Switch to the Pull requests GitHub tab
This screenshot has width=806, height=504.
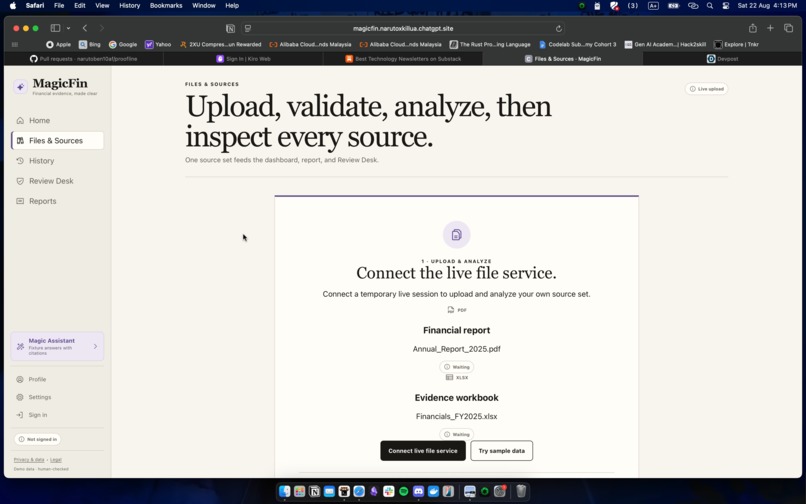[83, 59]
